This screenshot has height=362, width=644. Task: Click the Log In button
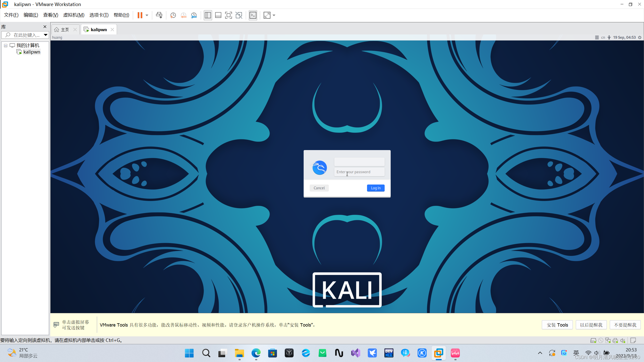coord(376,188)
